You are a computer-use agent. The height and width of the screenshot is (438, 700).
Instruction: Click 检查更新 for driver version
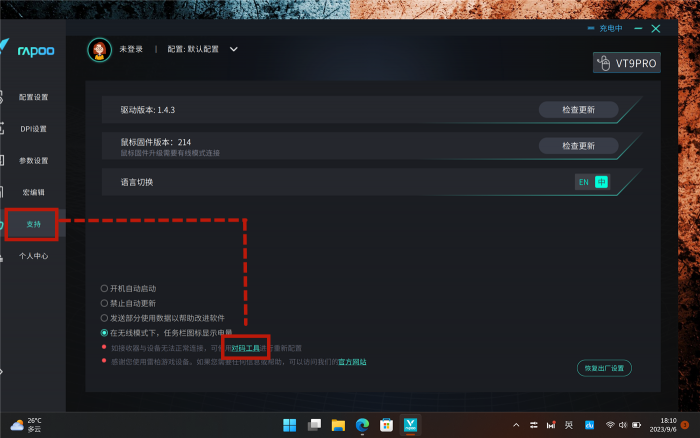tap(578, 110)
